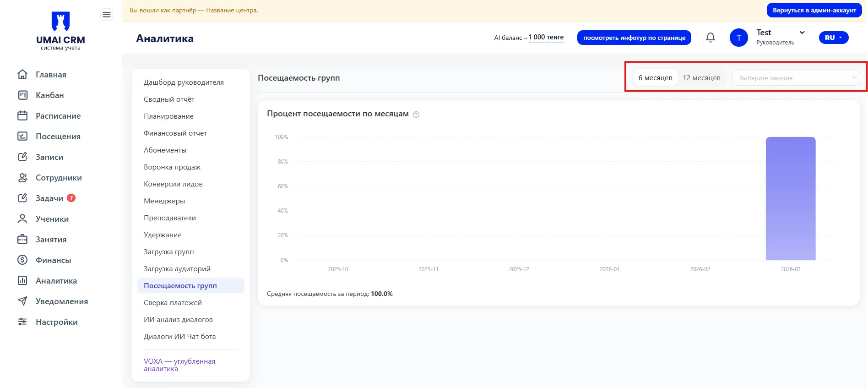
Task: Select Менеджеры report
Action: [164, 201]
